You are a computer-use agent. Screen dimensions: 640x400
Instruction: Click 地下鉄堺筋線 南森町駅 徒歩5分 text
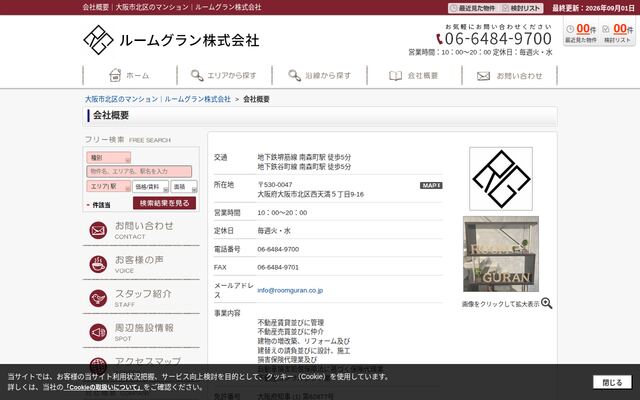click(304, 157)
